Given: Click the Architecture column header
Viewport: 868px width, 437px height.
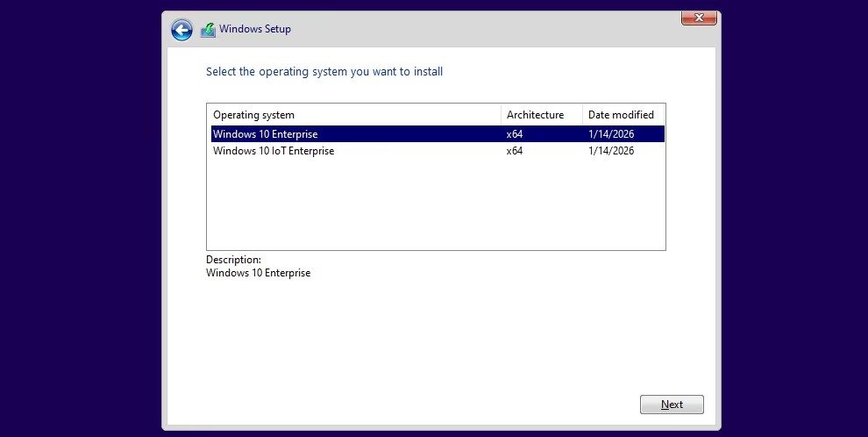Looking at the screenshot, I should pos(542,115).
